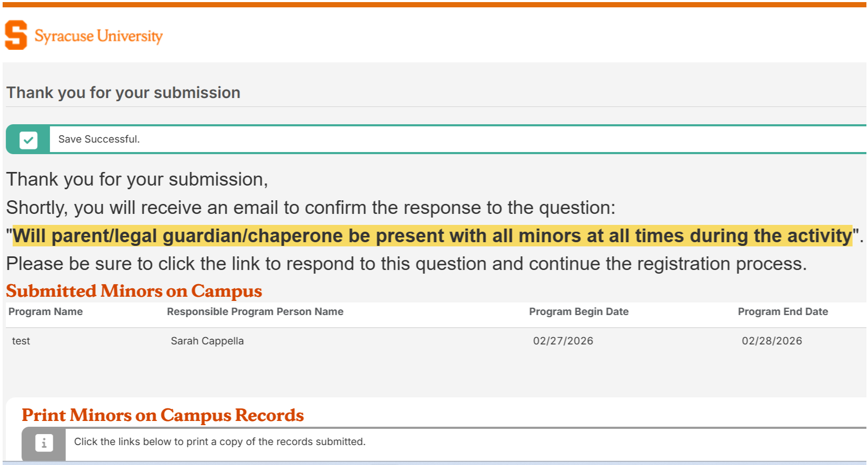Click the Please be sure to click the link line
The height and width of the screenshot is (465, 868).
406,264
